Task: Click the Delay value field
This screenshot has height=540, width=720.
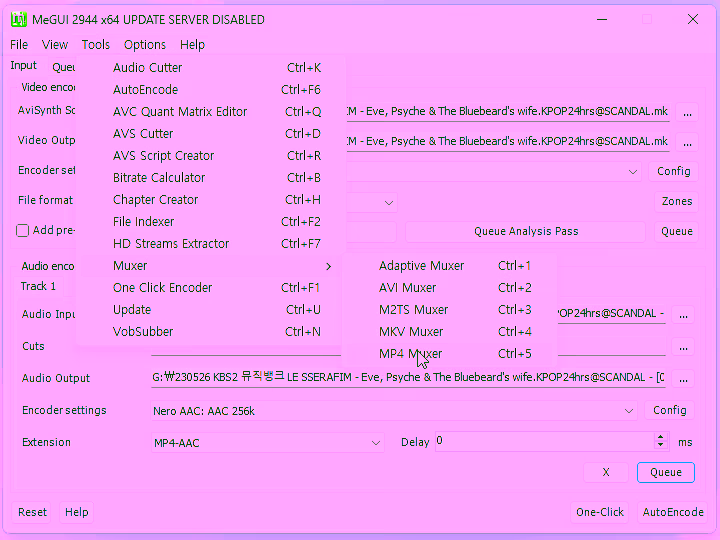Action: click(x=545, y=441)
